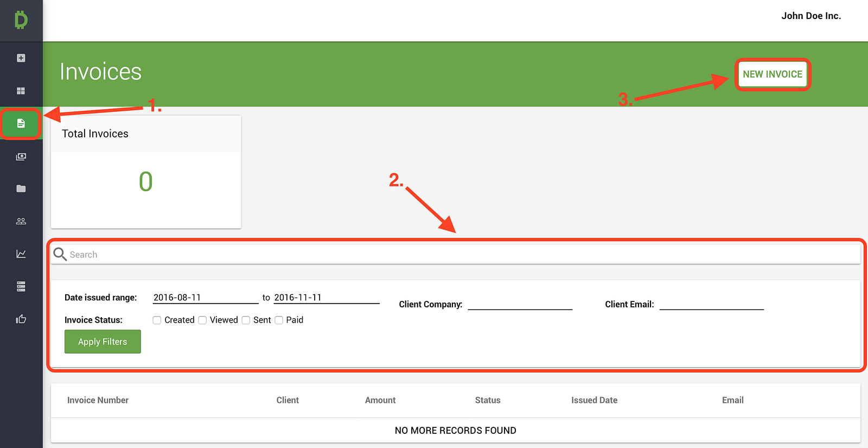
Task: Click the NEW INVOICE button
Action: pos(773,74)
